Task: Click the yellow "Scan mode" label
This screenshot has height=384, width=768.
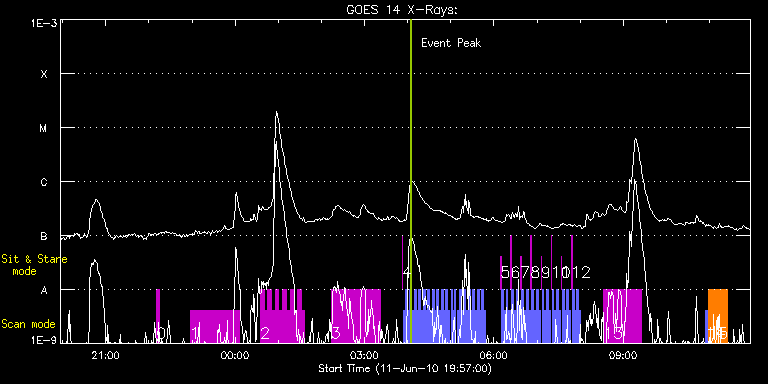Action: [28, 324]
